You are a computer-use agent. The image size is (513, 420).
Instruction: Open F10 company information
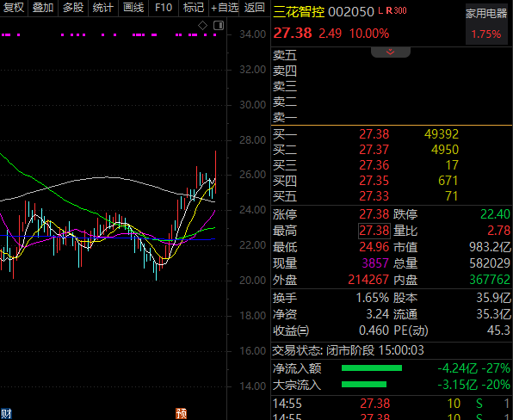(x=164, y=7)
